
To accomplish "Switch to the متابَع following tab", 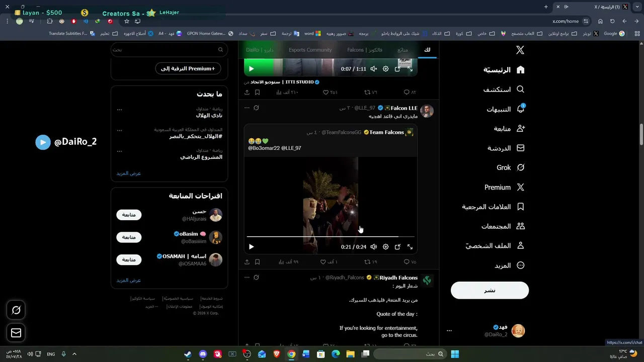I will [403, 50].
